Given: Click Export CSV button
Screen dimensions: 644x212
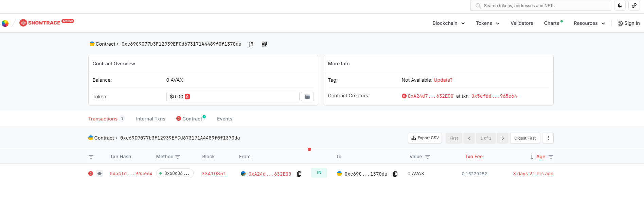Looking at the screenshot, I should (x=425, y=138).
